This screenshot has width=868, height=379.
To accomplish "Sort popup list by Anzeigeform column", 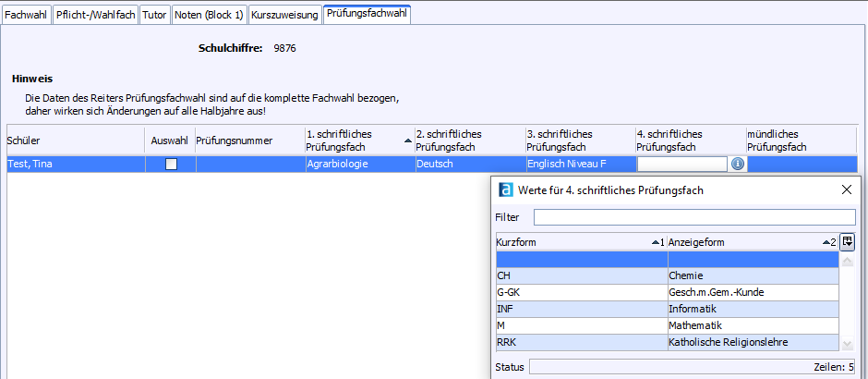I will pyautogui.click(x=752, y=242).
